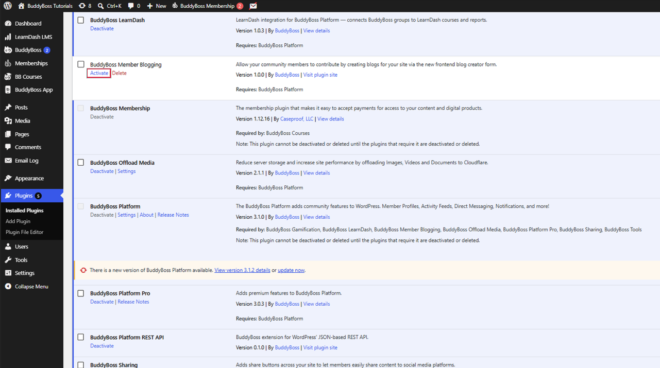This screenshot has width=660, height=368.
Task: Click the envelope mail icon in admin bar
Action: [x=253, y=6]
